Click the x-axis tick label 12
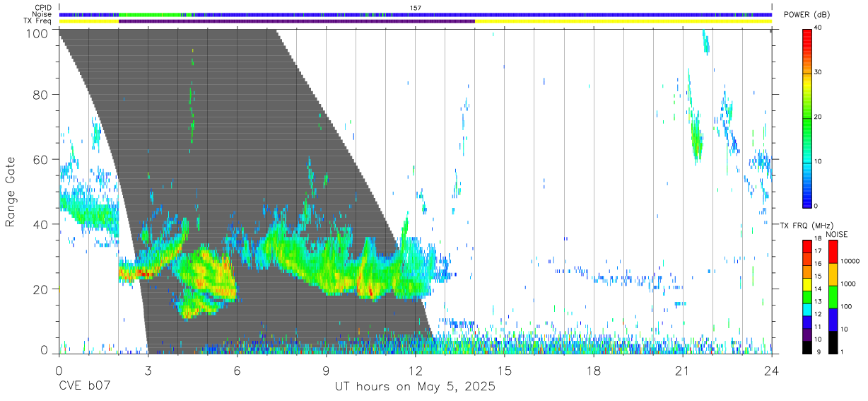Image resolution: width=868 pixels, height=401 pixels. [x=415, y=371]
